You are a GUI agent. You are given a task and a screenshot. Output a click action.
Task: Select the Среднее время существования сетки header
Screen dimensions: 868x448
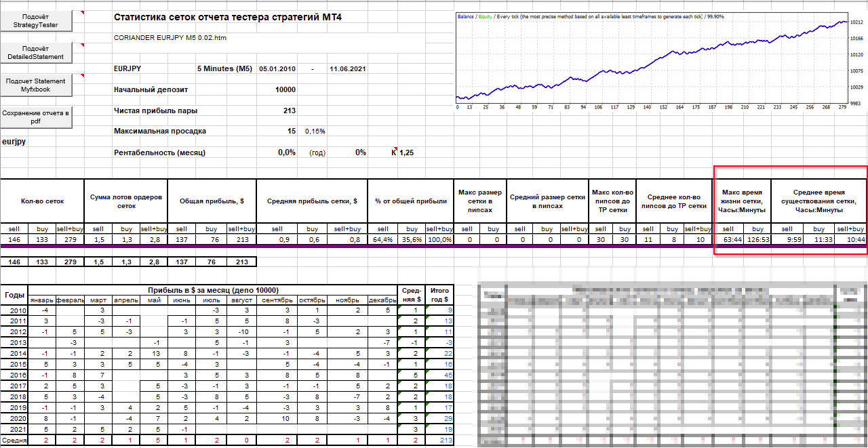[x=819, y=201]
